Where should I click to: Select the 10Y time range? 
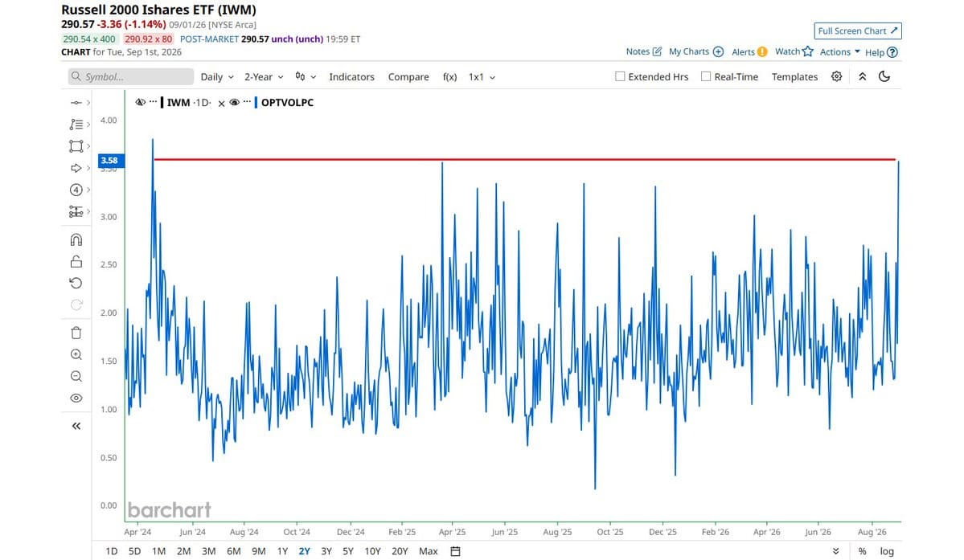click(372, 551)
